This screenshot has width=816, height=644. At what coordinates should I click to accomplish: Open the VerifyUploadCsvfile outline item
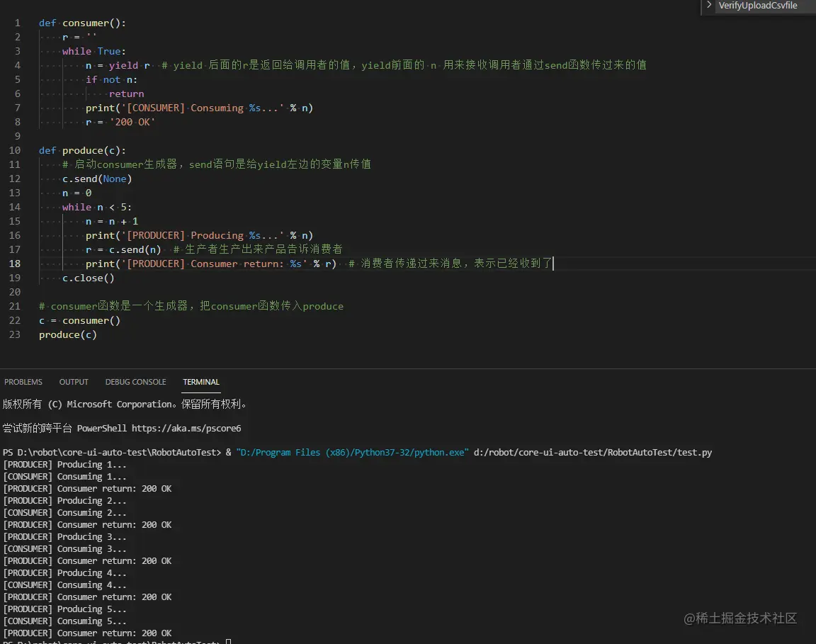pyautogui.click(x=758, y=5)
